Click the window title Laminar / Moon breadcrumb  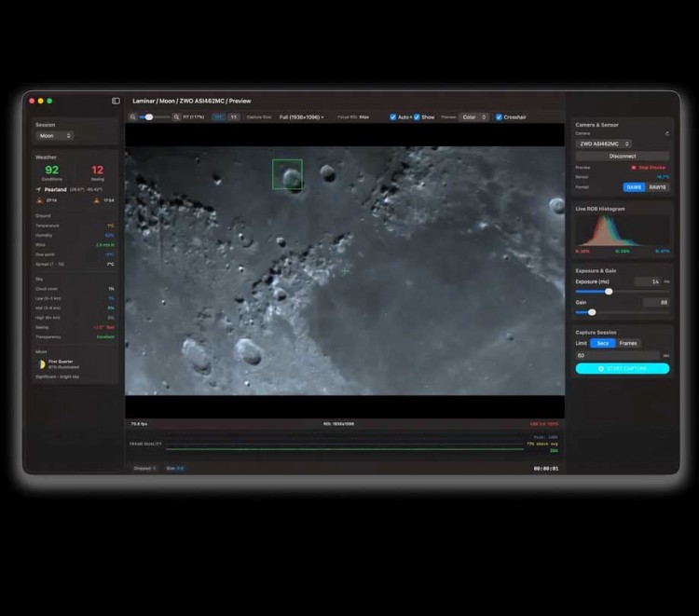point(192,101)
